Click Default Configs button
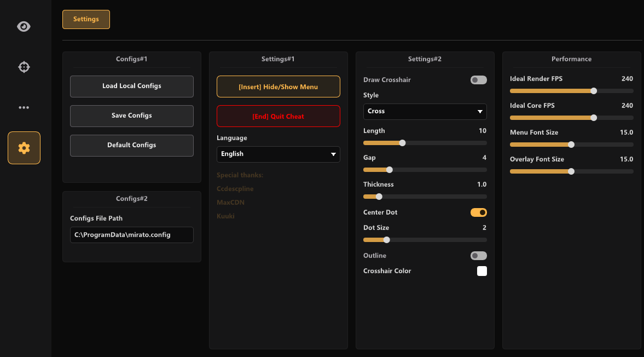The width and height of the screenshot is (644, 357). [132, 146]
